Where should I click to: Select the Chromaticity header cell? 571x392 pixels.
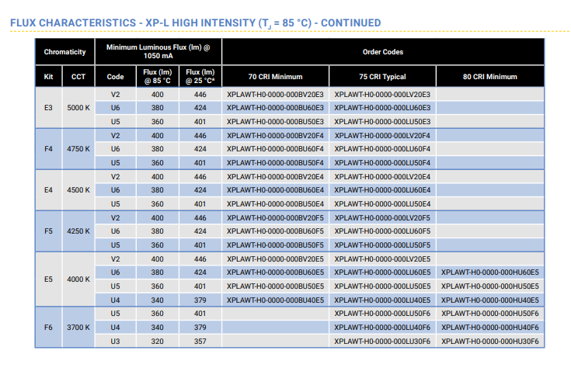pos(64,52)
